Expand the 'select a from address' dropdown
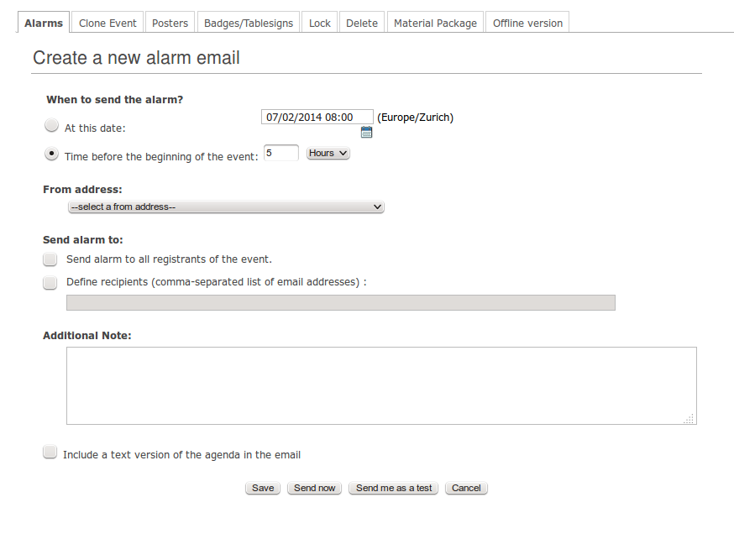This screenshot has height=560, width=734. click(x=226, y=207)
